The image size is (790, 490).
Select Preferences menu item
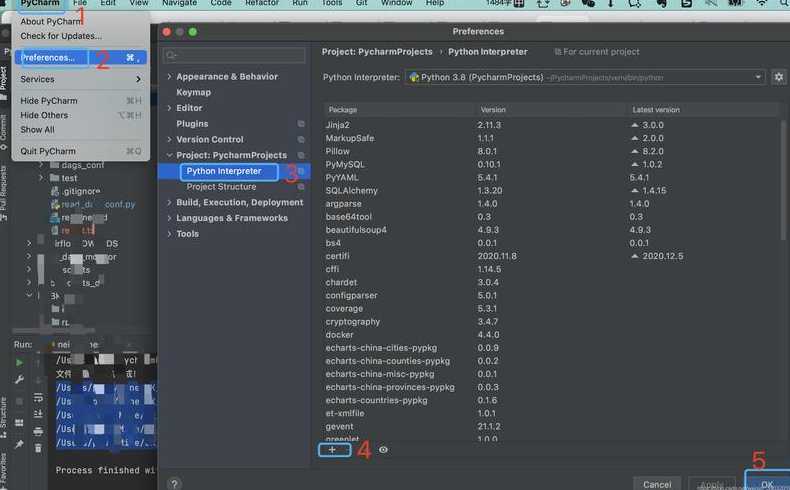pyautogui.click(x=81, y=57)
